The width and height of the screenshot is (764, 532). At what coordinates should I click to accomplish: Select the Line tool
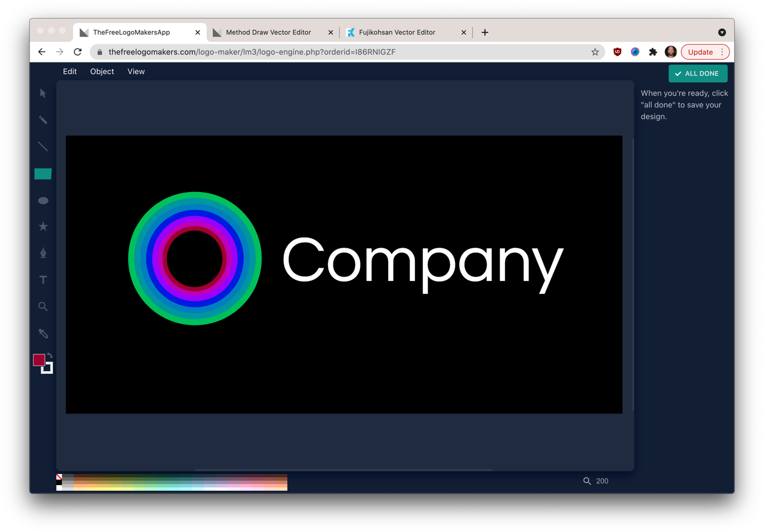coord(43,147)
